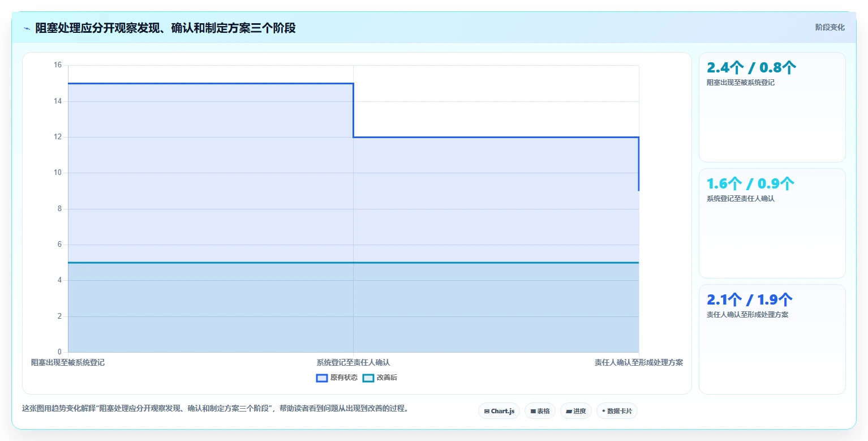Click the teal 改善后 line at 5

click(x=353, y=263)
